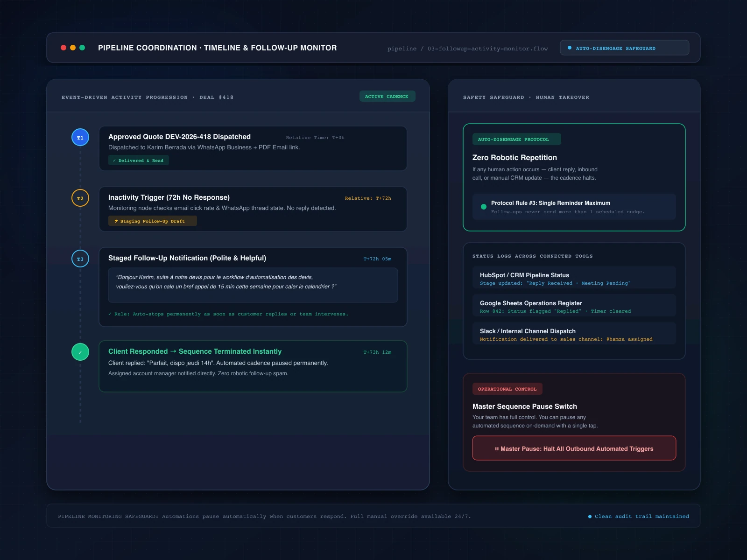Click the Active Cadence badge
747x560 pixels.
click(387, 97)
